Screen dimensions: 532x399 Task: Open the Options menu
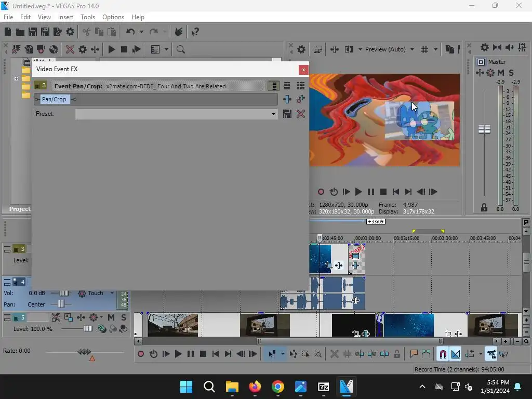[113, 17]
